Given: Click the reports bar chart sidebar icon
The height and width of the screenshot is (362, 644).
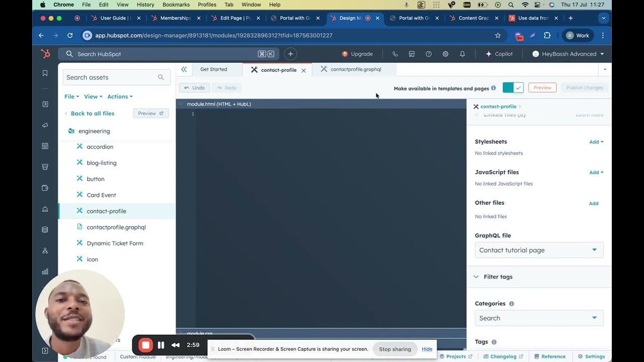Looking at the screenshot, I should pos(45,271).
